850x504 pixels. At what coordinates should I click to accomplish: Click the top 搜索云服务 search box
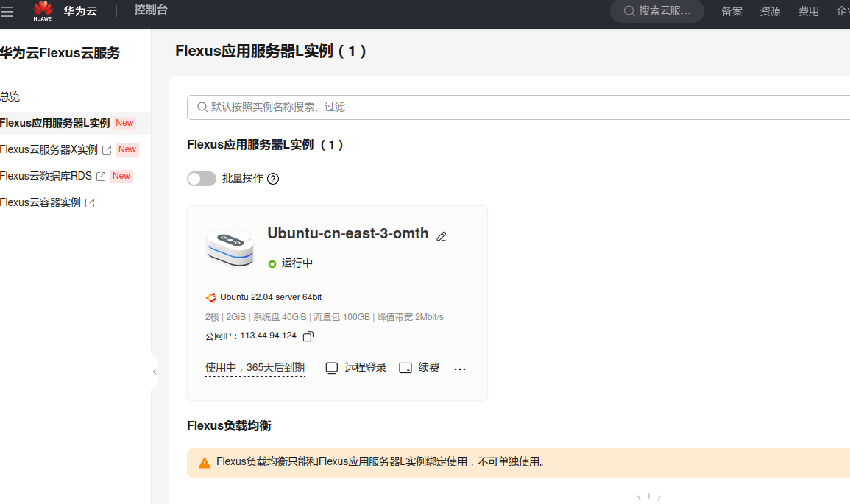click(x=657, y=11)
